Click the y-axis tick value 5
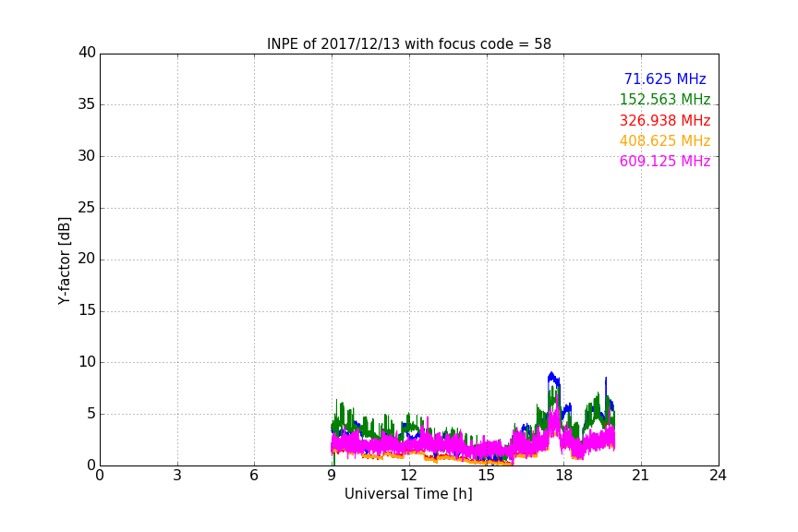 click(91, 414)
